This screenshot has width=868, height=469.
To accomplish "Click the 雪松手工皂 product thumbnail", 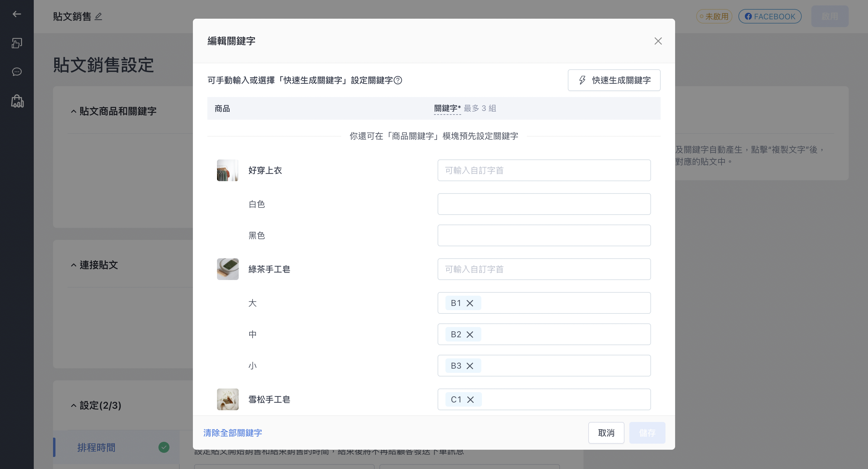I will 228,400.
